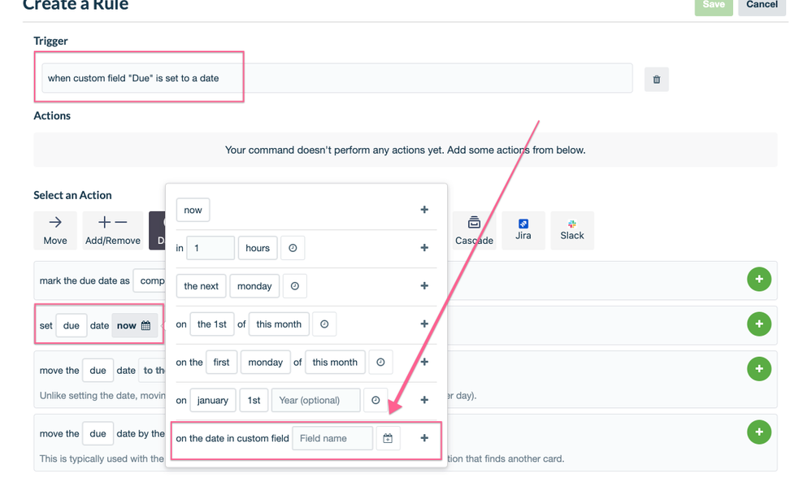Viewport: 812px width, 504px height.
Task: Open calendar picker in set due date
Action: 135,326
